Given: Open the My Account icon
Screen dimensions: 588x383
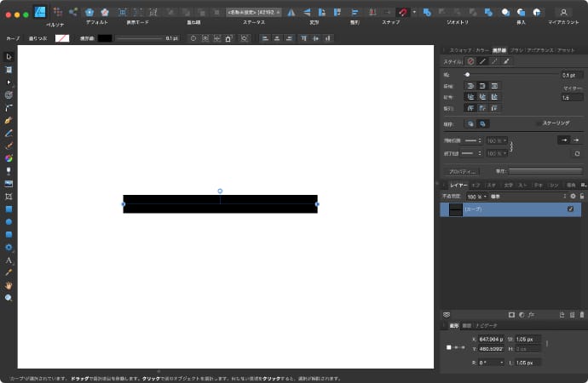Looking at the screenshot, I should [x=563, y=12].
